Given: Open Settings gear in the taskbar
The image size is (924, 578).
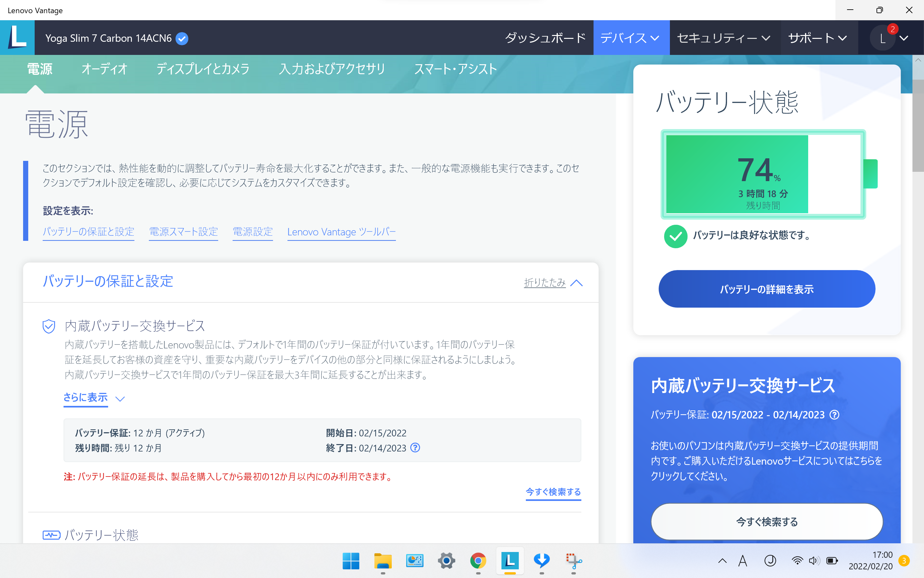Looking at the screenshot, I should coord(446,561).
